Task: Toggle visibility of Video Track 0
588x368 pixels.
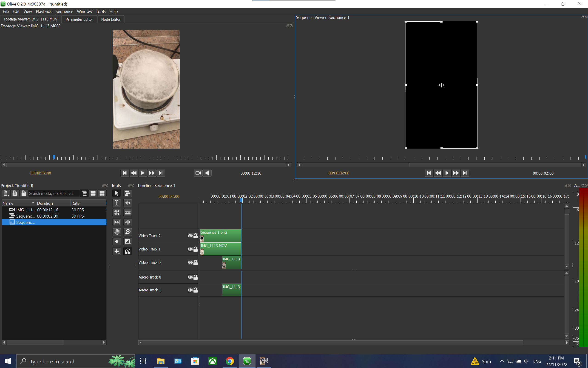Action: (190, 262)
